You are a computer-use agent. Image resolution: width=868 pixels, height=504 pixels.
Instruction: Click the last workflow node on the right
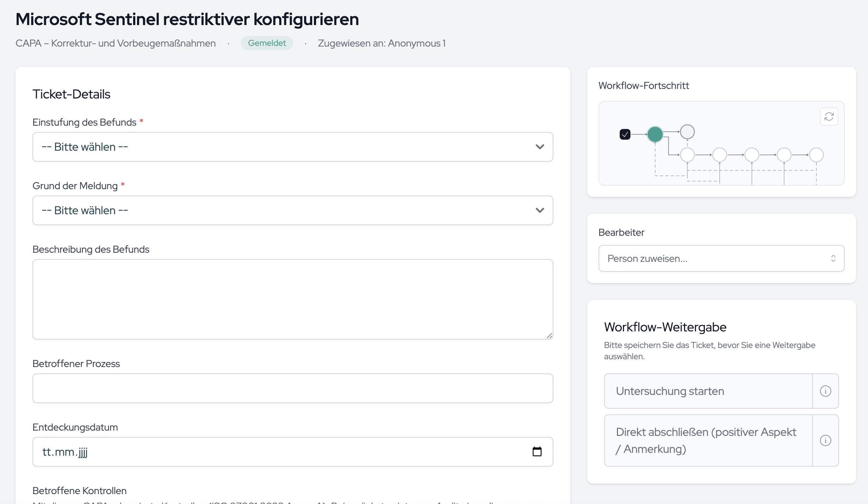(816, 155)
